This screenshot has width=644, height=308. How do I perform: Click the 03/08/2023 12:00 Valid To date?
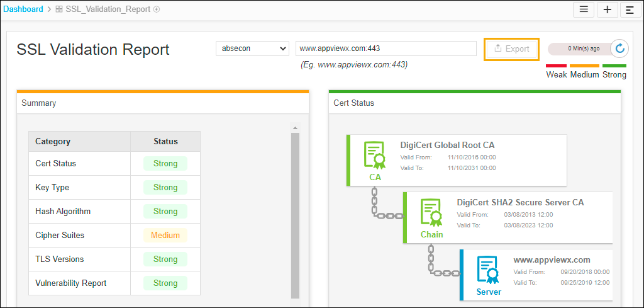coord(528,225)
